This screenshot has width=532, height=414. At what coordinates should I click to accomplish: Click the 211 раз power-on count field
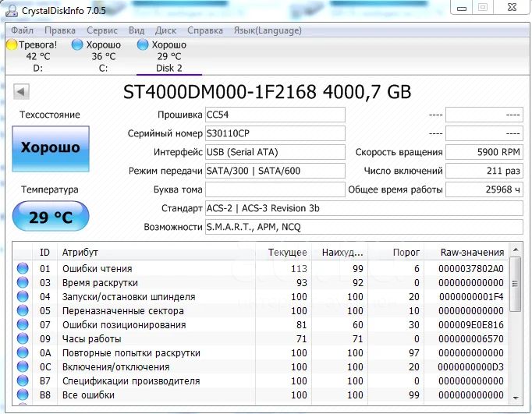[484, 171]
